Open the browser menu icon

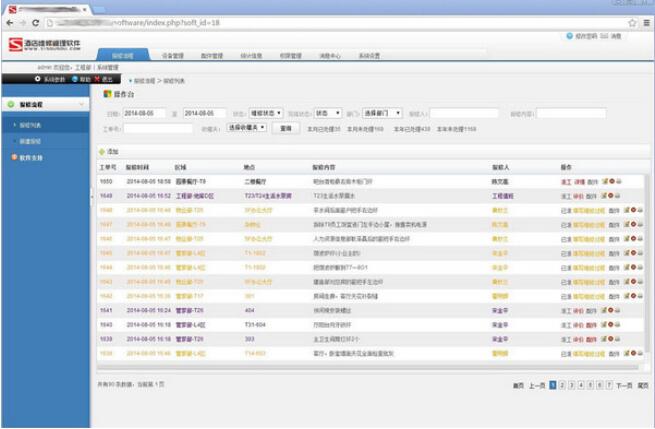pos(646,22)
